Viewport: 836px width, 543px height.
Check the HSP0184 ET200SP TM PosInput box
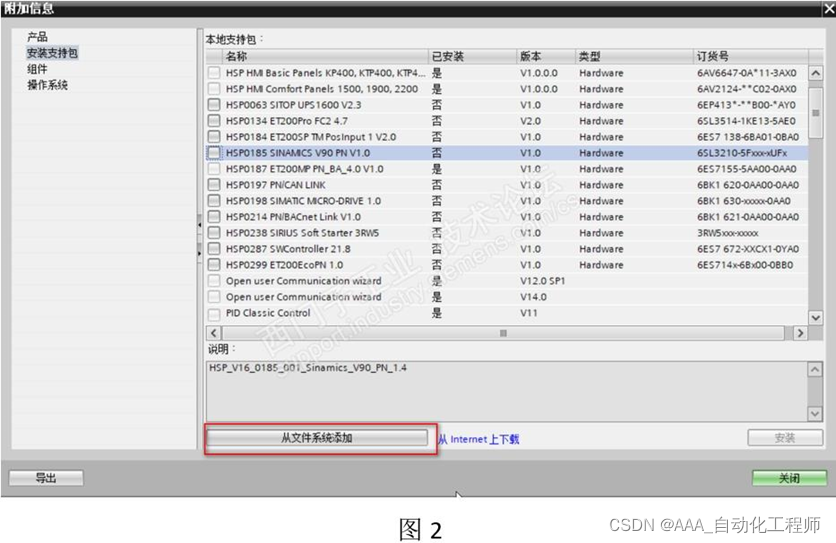(x=214, y=137)
